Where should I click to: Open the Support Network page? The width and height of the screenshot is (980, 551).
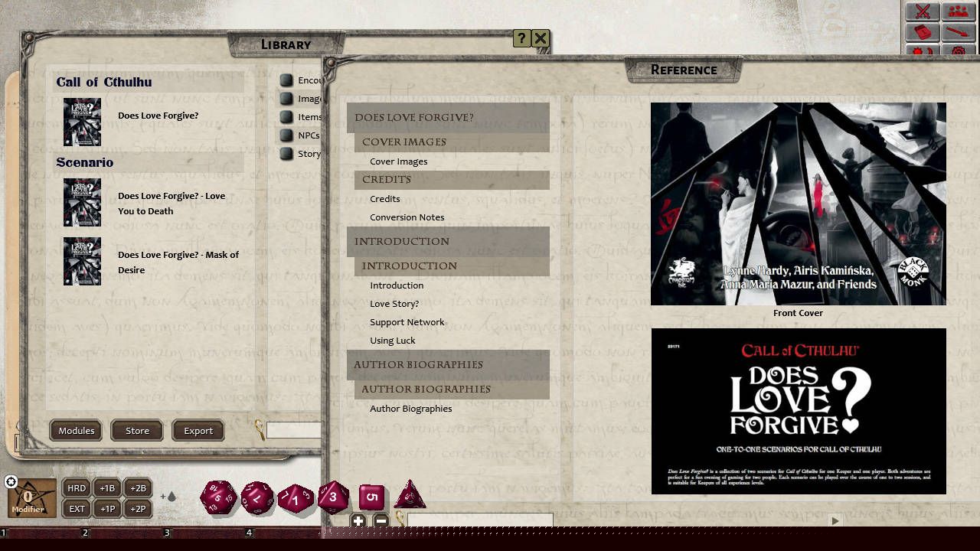[407, 322]
